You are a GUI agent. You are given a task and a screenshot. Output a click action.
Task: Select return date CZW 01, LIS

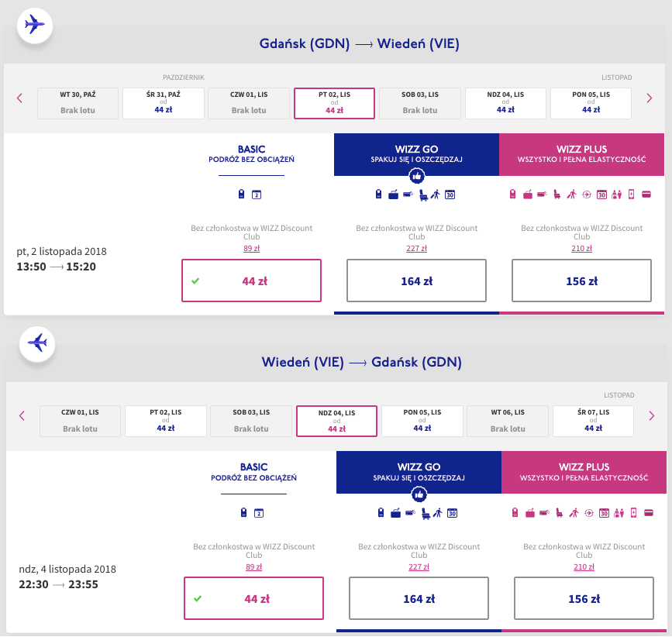pos(80,421)
